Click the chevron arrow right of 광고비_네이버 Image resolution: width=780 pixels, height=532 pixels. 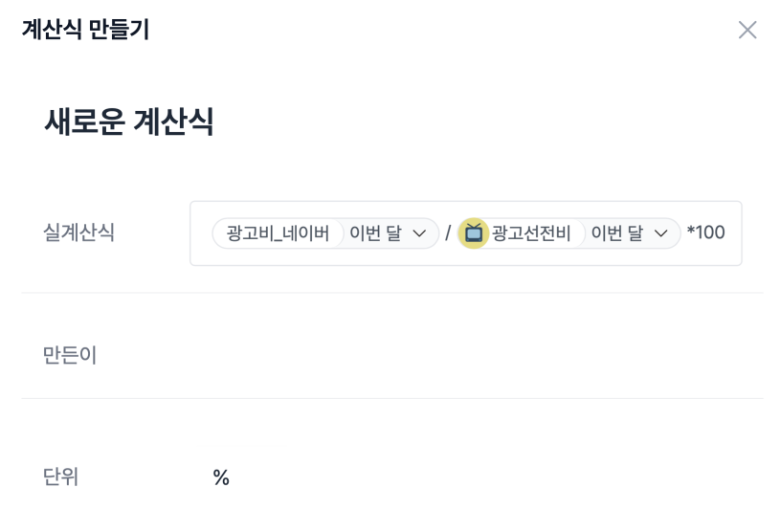click(x=419, y=233)
